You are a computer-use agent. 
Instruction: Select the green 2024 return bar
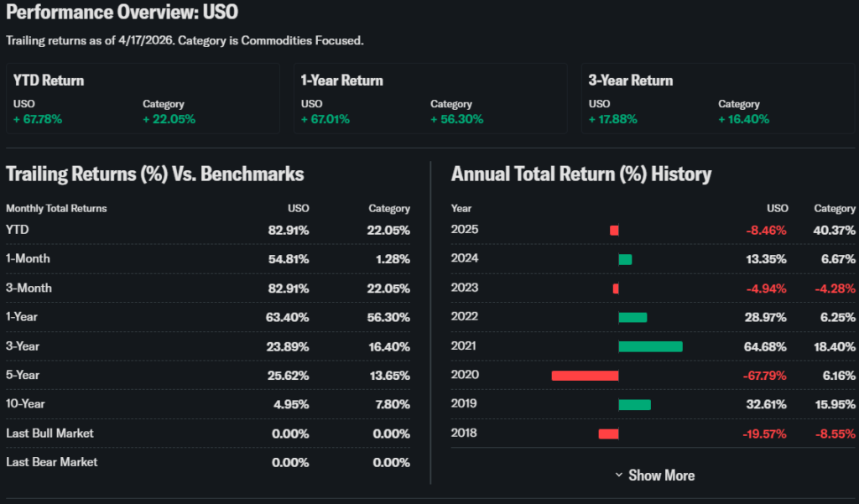coord(625,259)
